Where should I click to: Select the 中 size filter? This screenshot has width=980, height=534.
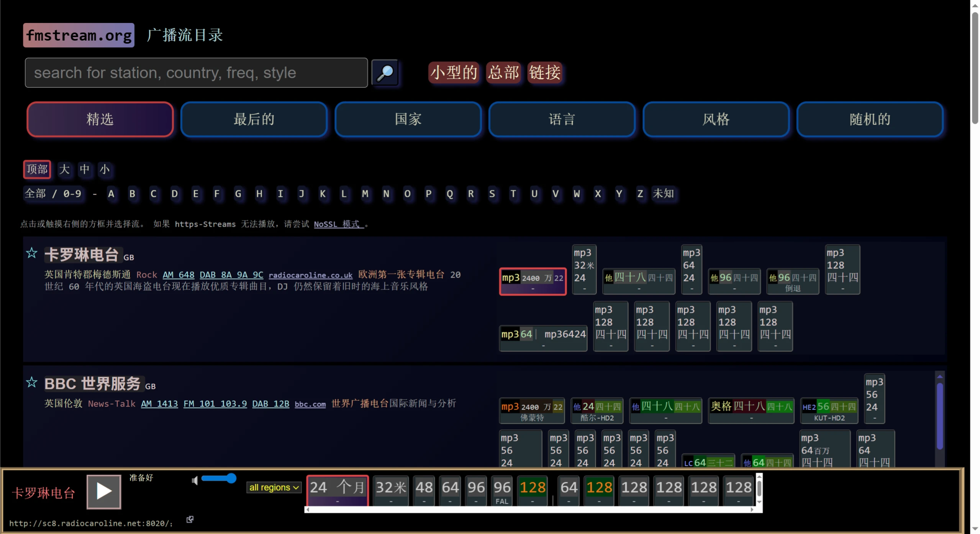pyautogui.click(x=85, y=169)
